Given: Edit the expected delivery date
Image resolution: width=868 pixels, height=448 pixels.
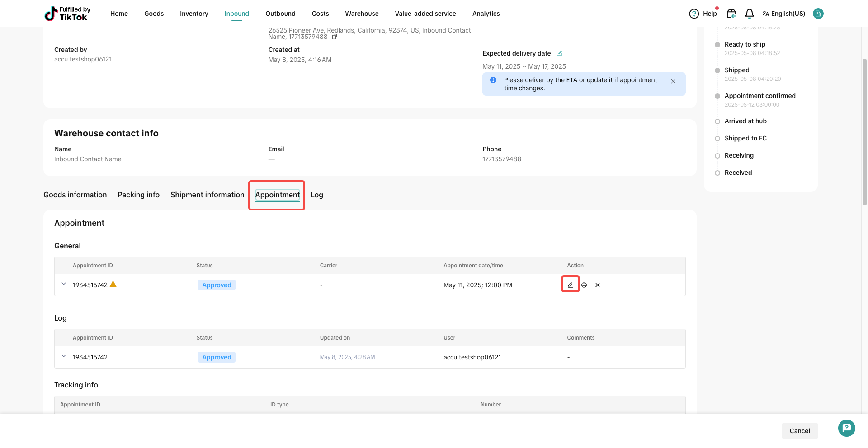Looking at the screenshot, I should tap(559, 53).
